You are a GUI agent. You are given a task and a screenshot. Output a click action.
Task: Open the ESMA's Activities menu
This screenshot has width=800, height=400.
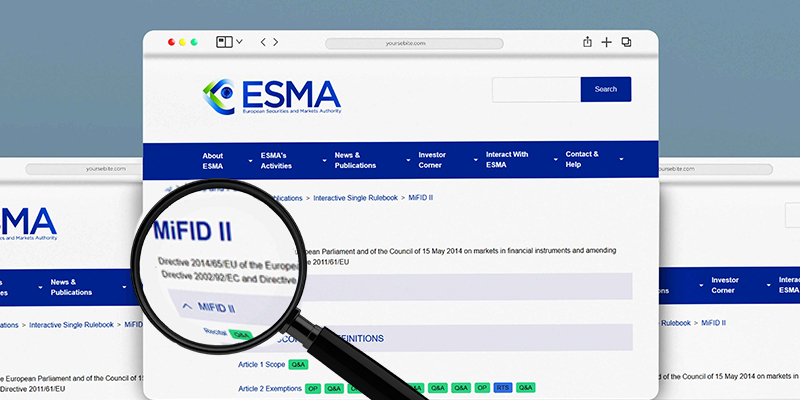click(276, 161)
